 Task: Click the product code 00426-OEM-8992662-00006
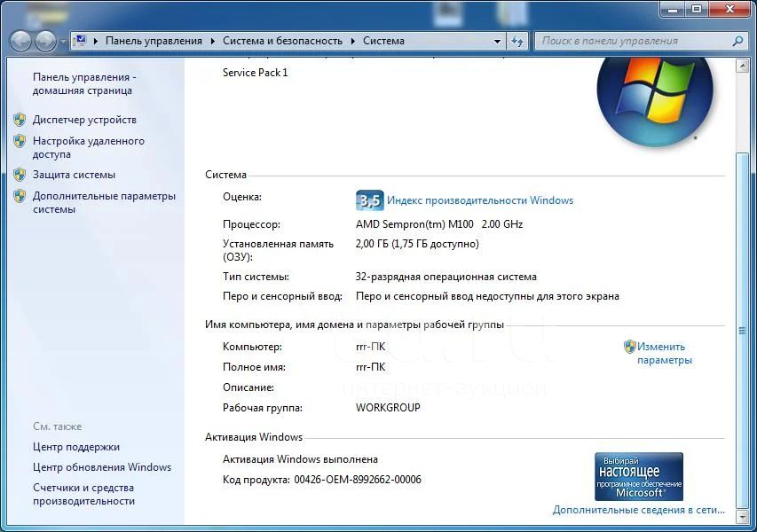click(358, 480)
